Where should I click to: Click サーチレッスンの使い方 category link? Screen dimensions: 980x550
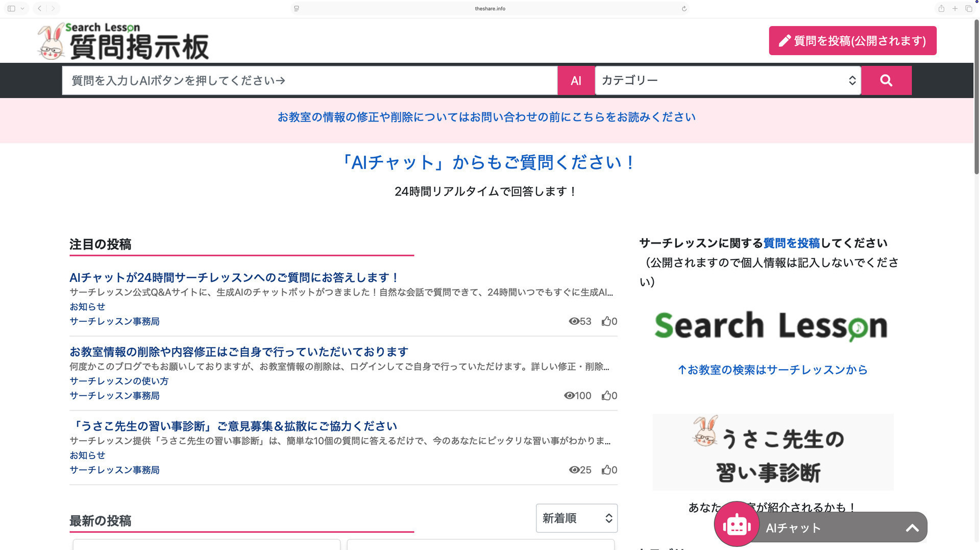[x=119, y=381]
